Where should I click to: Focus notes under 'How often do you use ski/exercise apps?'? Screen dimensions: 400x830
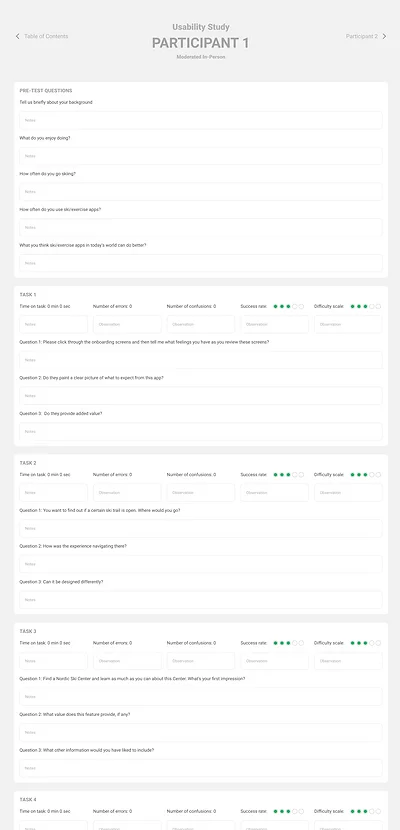[201, 228]
